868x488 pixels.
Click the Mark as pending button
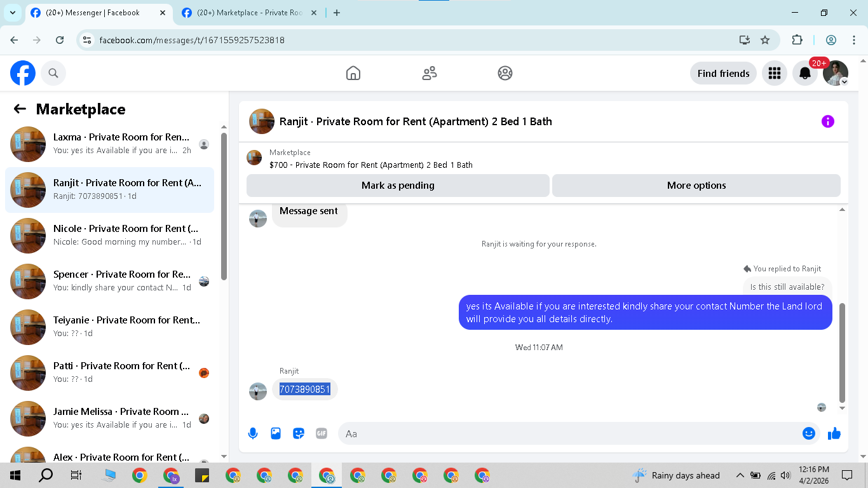pyautogui.click(x=398, y=186)
